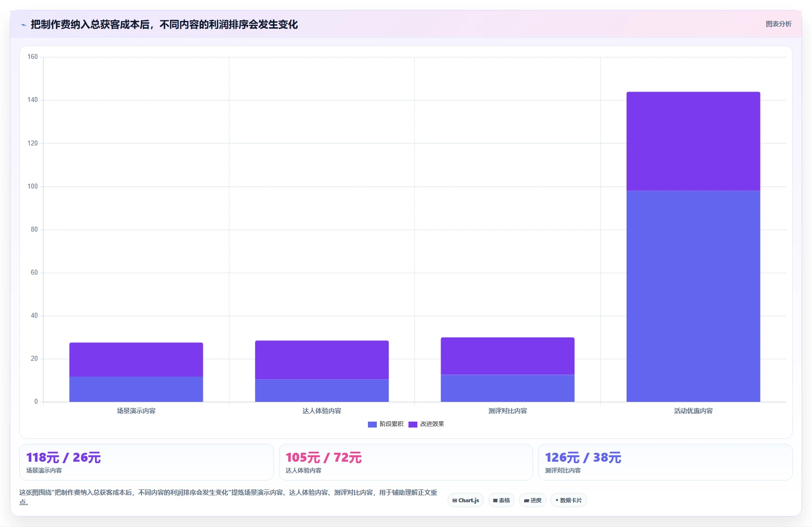Click the 阶段累积 legend text
This screenshot has height=527, width=812.
tap(392, 424)
